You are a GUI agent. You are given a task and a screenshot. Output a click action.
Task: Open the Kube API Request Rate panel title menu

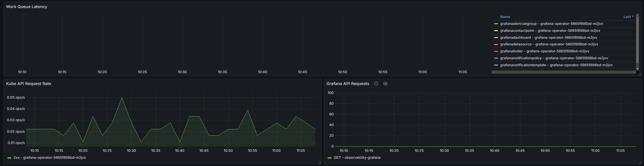(x=29, y=84)
